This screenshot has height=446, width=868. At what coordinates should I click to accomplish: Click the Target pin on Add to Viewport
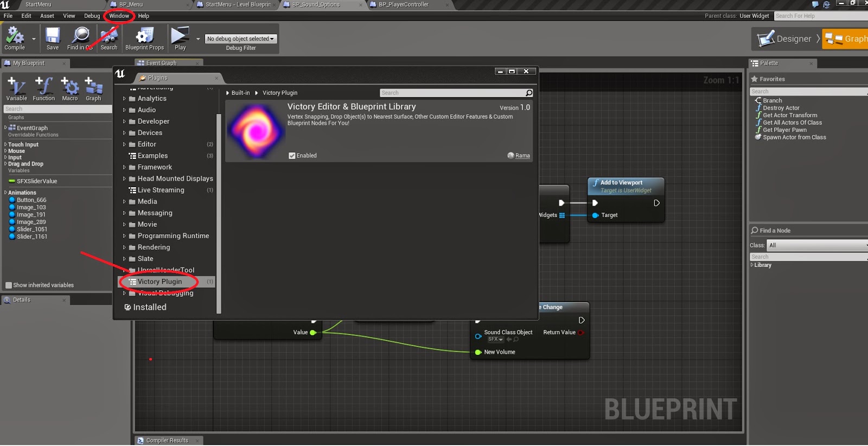pos(595,215)
